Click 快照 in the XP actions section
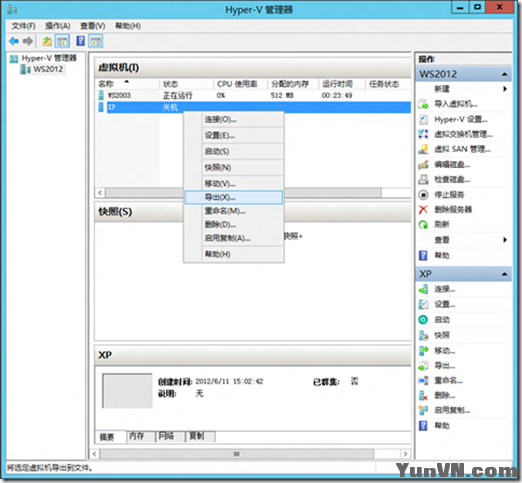 point(442,335)
